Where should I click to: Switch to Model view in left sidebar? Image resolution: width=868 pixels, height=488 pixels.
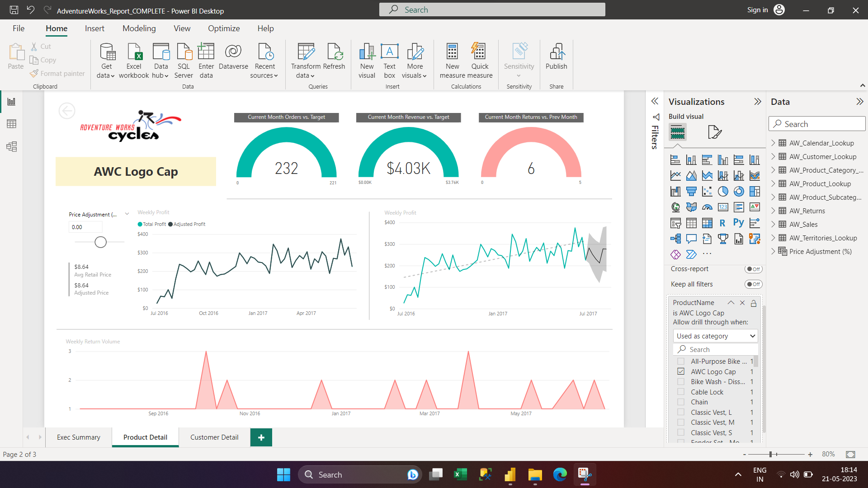click(11, 146)
